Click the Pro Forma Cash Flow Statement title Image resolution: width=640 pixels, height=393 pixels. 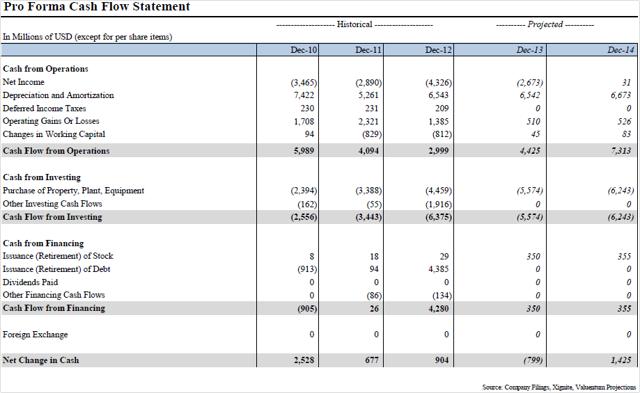point(97,7)
